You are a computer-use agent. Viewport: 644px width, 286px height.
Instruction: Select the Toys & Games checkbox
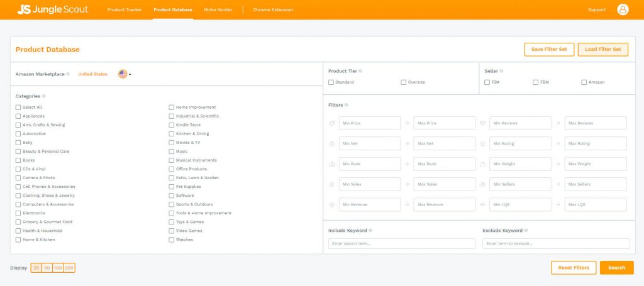171,222
